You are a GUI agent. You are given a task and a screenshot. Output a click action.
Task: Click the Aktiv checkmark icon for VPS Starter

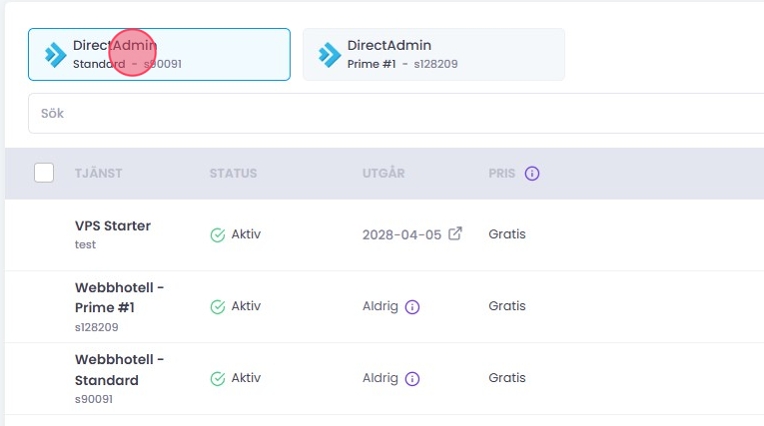click(217, 235)
